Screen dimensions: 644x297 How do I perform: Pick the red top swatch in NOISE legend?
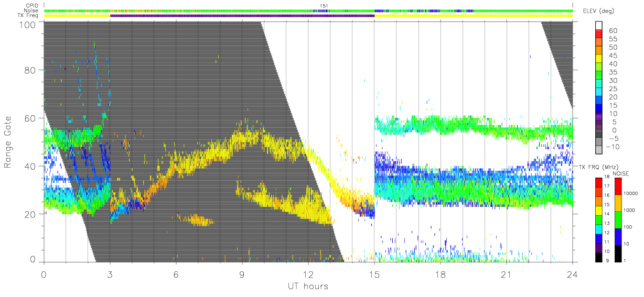point(618,186)
